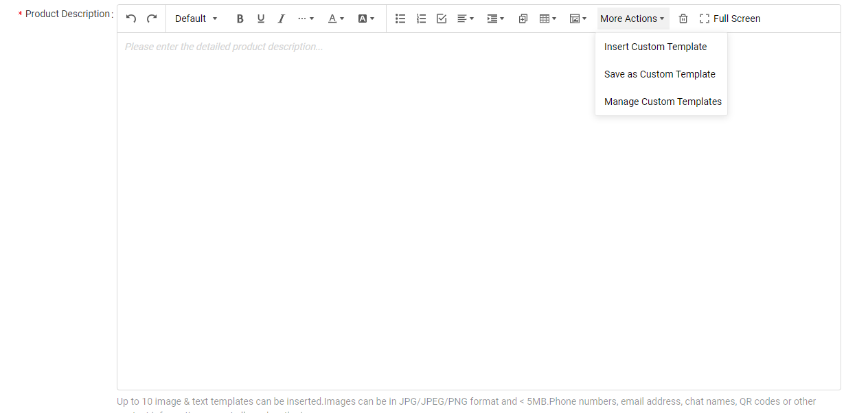
Task: Choose Save as Custom Template
Action: [659, 74]
